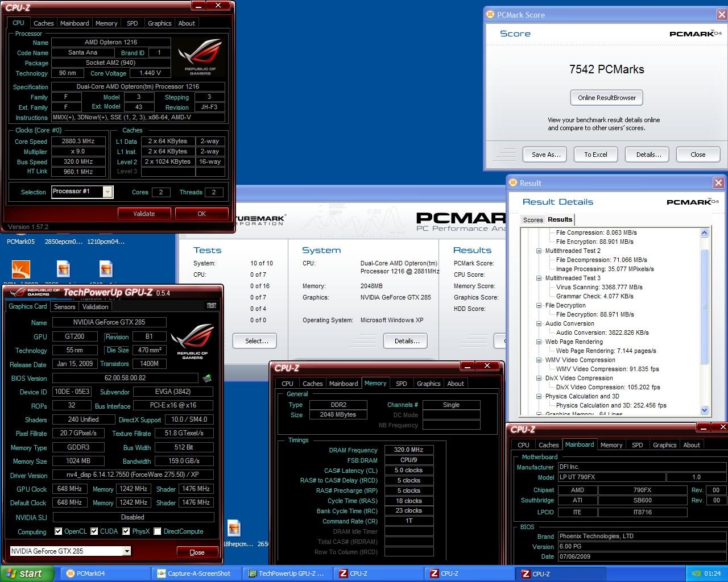This screenshot has height=582, width=728.
Task: Open the Sensors tab in GPU-Z
Action: (x=65, y=306)
